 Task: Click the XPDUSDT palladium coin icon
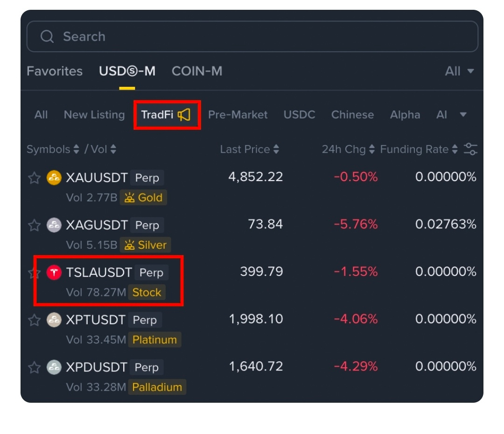point(54,367)
